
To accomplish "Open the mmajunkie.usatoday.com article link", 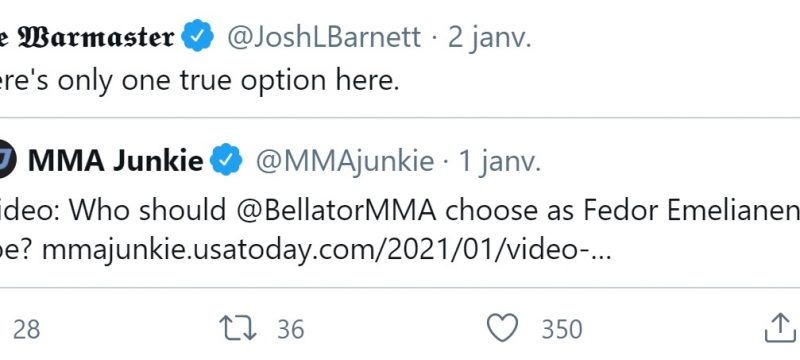I will 327,251.
